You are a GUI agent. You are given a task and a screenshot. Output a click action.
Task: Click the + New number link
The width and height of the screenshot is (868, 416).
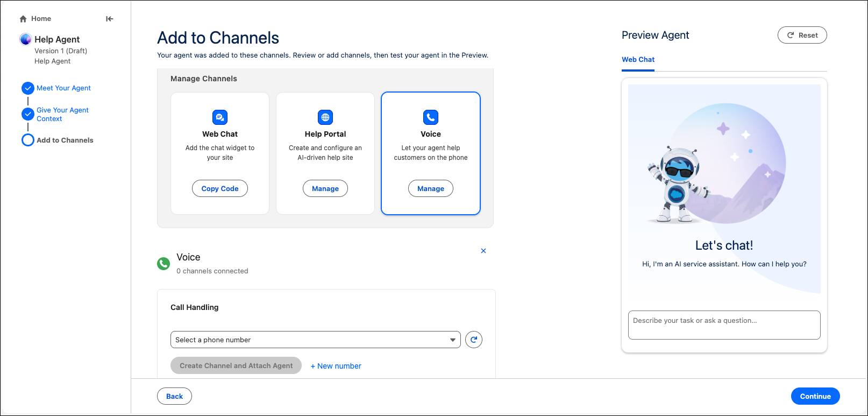(x=336, y=366)
